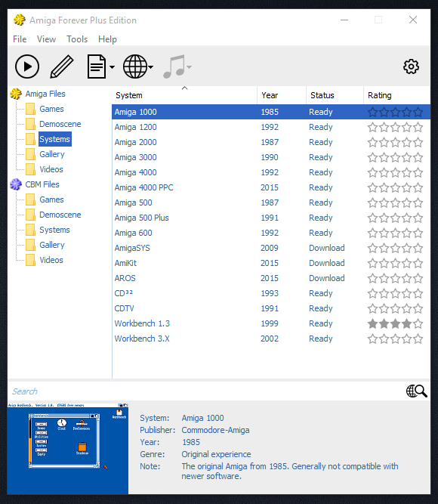Image resolution: width=438 pixels, height=504 pixels.
Task: Open Gallery folder under Amiga Files
Action: point(52,154)
